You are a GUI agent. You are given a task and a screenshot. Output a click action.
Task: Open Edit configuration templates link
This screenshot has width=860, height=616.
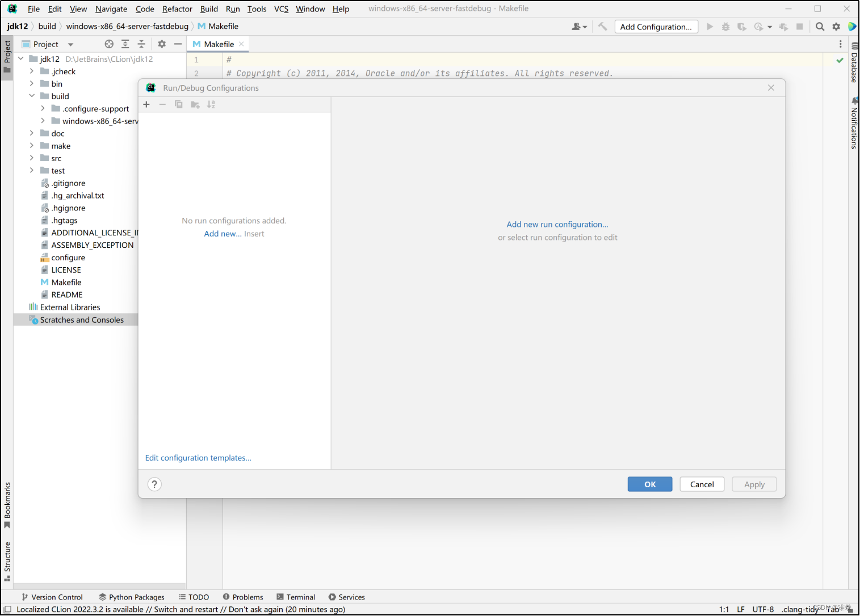[198, 458]
